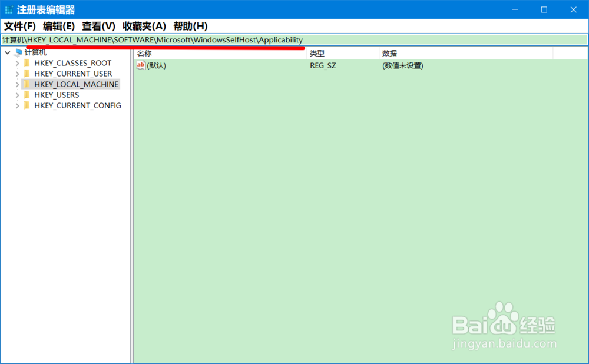Collapse the 计算机 root node
This screenshot has height=364, width=589.
pyautogui.click(x=8, y=52)
